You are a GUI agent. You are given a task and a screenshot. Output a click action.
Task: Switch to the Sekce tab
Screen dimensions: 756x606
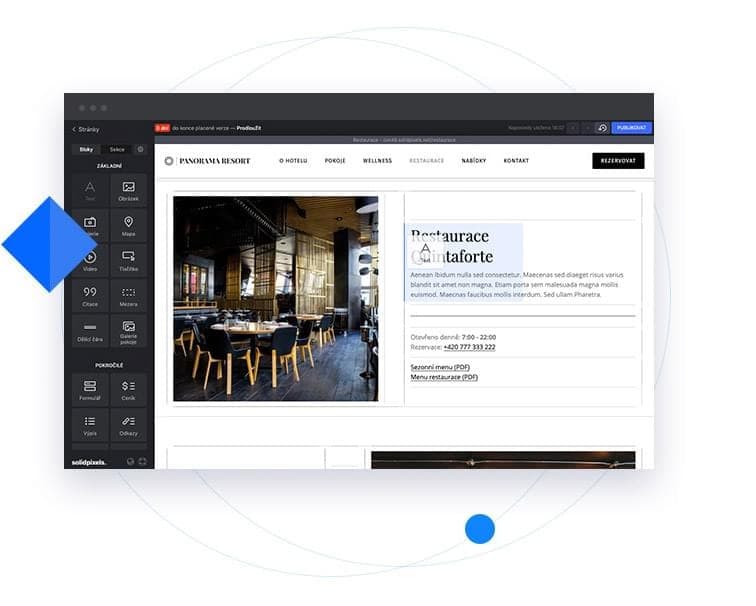(117, 149)
